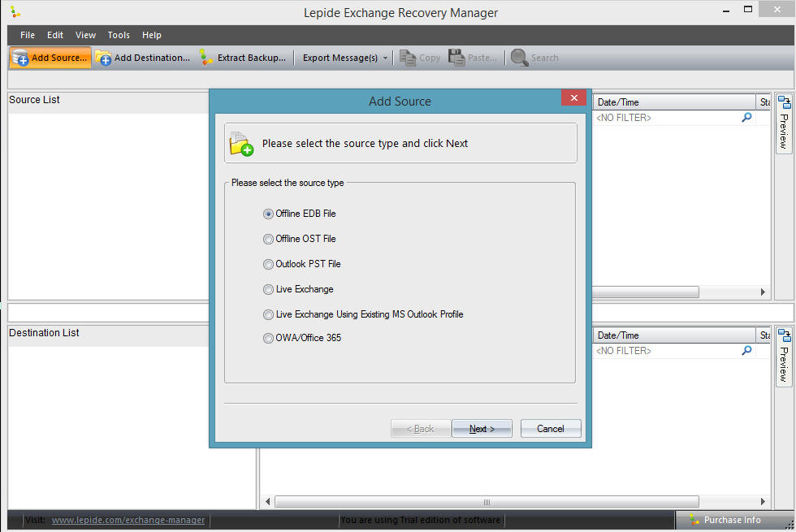Image resolution: width=796 pixels, height=532 pixels.
Task: Click the right arrow of upper horizontal scrollbar
Action: pos(763,292)
